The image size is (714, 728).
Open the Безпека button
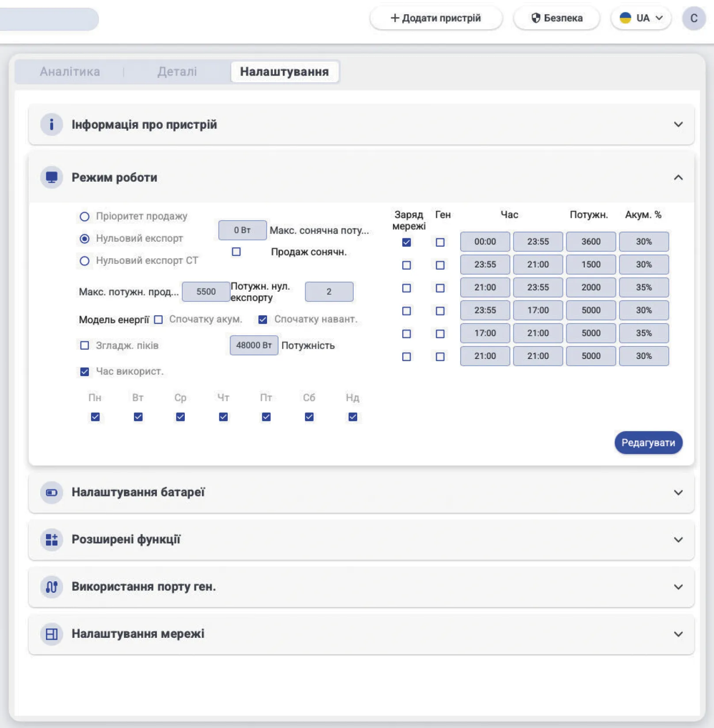click(557, 18)
